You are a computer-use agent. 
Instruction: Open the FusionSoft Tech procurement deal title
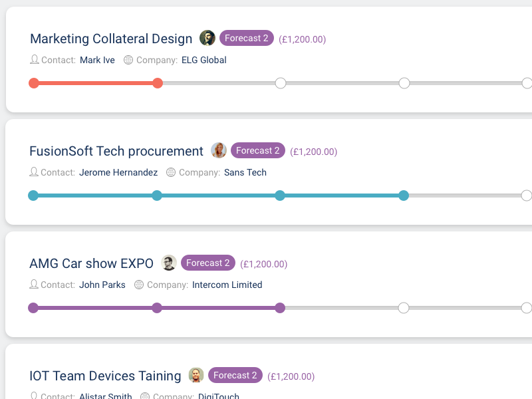coord(116,151)
